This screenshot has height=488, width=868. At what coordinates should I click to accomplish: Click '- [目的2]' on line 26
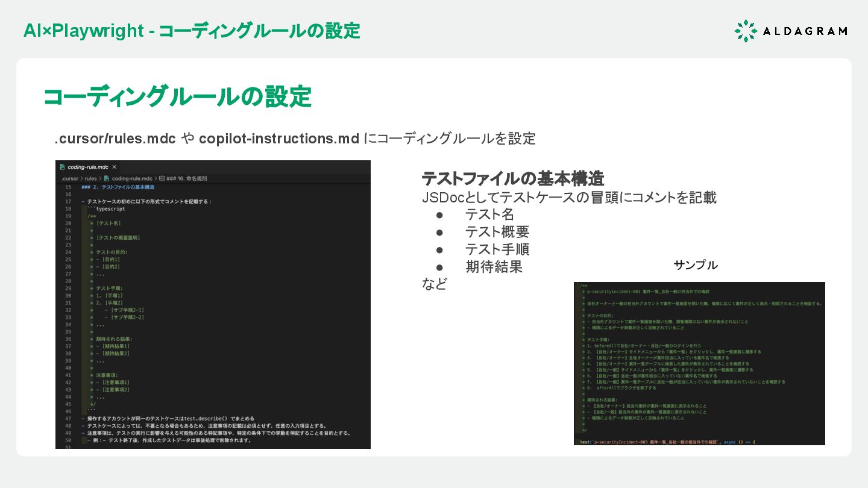(x=108, y=267)
